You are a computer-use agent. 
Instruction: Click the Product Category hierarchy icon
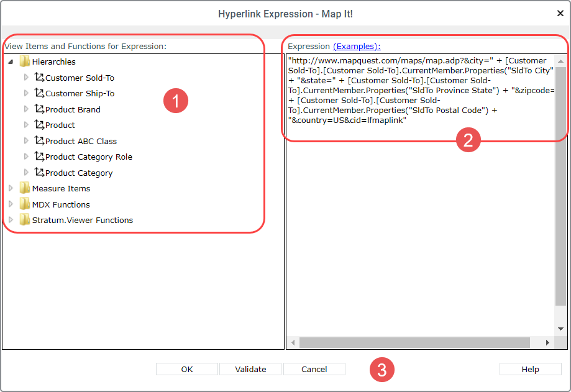click(39, 172)
